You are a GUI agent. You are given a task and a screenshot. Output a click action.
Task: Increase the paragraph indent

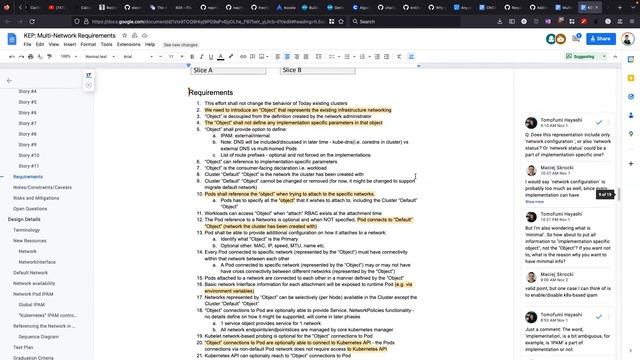387,57
